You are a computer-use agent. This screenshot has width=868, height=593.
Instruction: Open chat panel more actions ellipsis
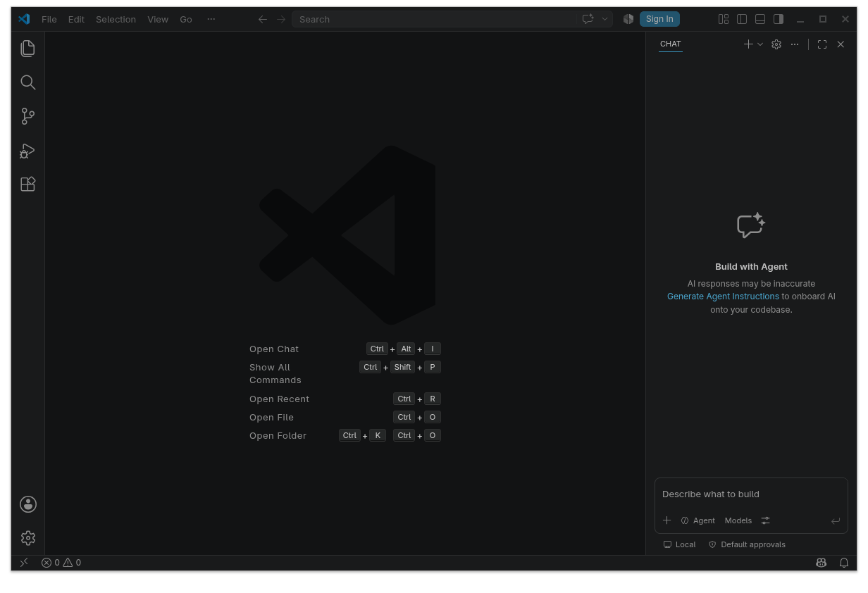coord(795,44)
